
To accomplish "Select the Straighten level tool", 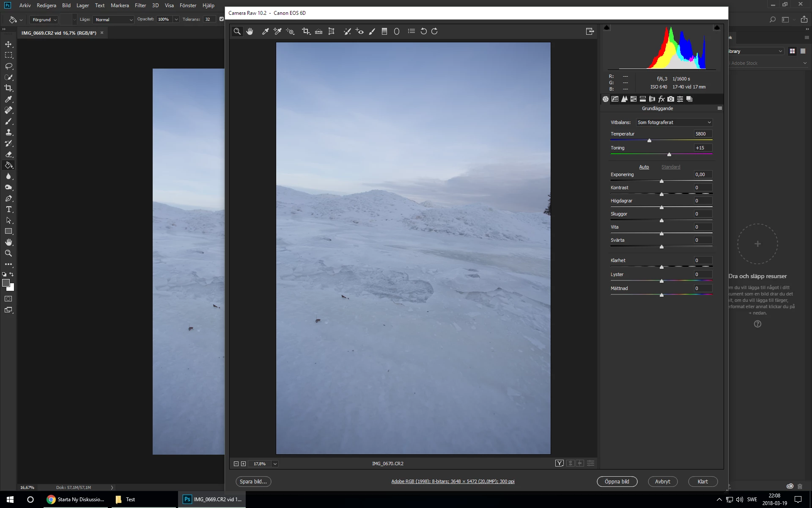I will tap(318, 31).
